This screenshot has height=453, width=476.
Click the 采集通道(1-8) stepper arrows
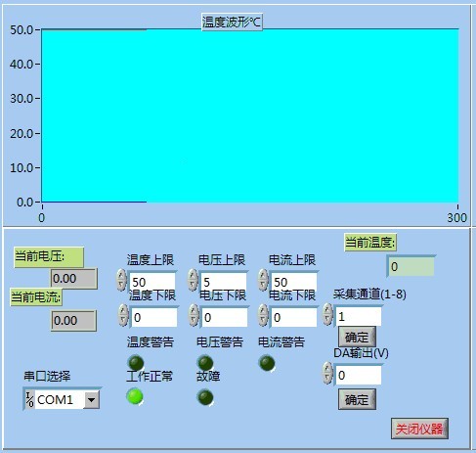(327, 314)
